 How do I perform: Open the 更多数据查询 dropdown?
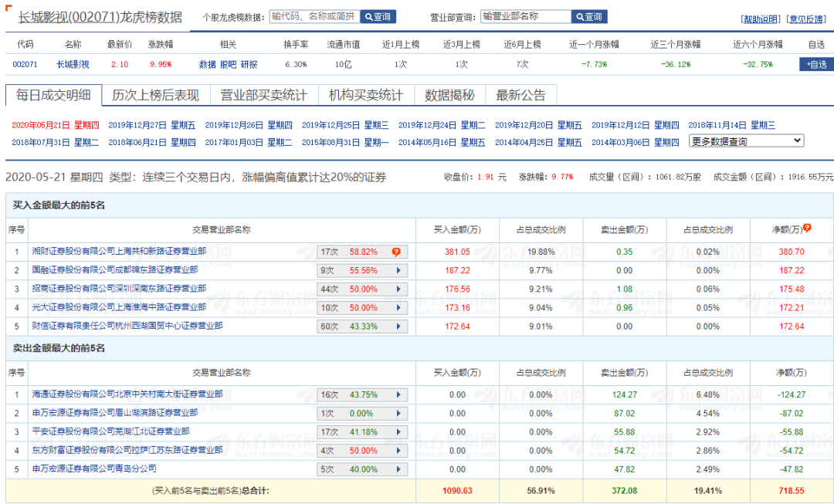pyautogui.click(x=746, y=141)
